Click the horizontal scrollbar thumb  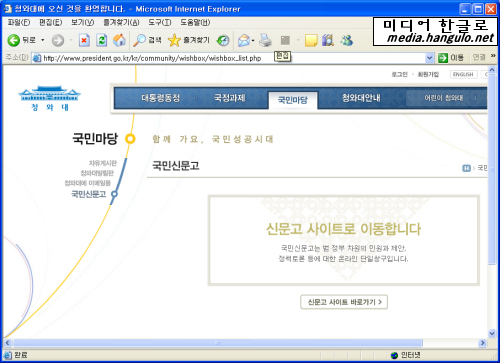pyautogui.click(x=217, y=343)
